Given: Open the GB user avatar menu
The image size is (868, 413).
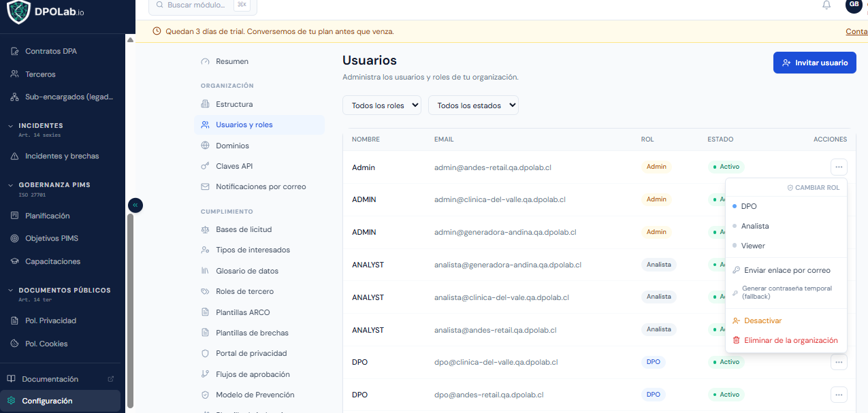Looking at the screenshot, I should pos(854,5).
